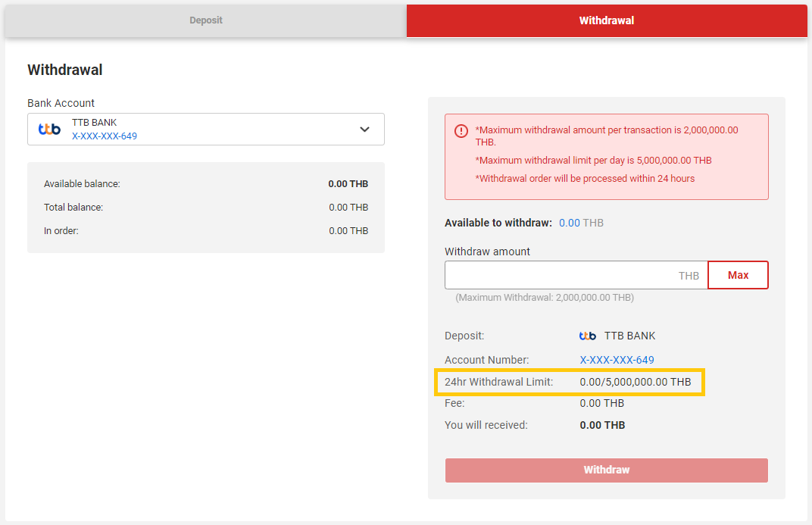Click the THB suffix in amount field
The width and height of the screenshot is (812, 525).
pos(689,276)
